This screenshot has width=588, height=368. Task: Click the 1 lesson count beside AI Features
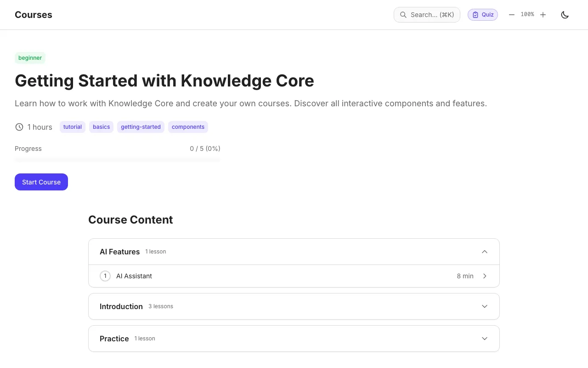coord(156,252)
